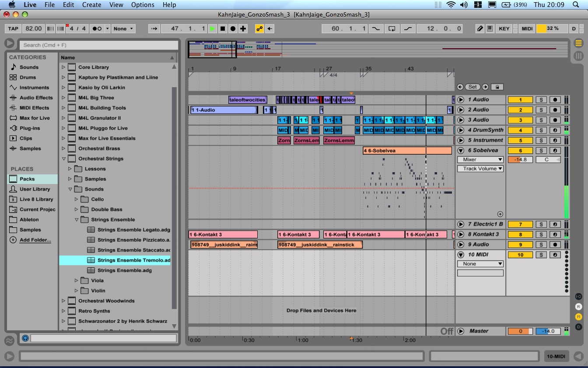Toggle the Draw Mode pencil icon

click(480, 28)
